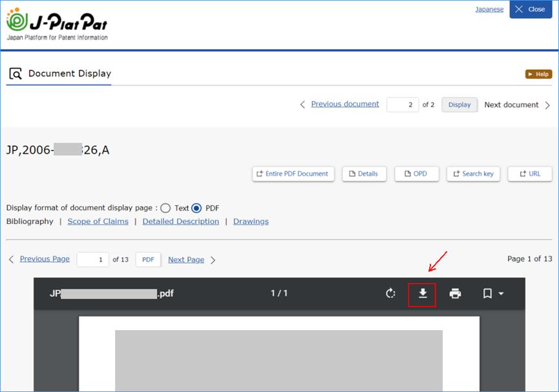The width and height of the screenshot is (559, 392).
Task: Click the URL button
Action: (x=530, y=174)
